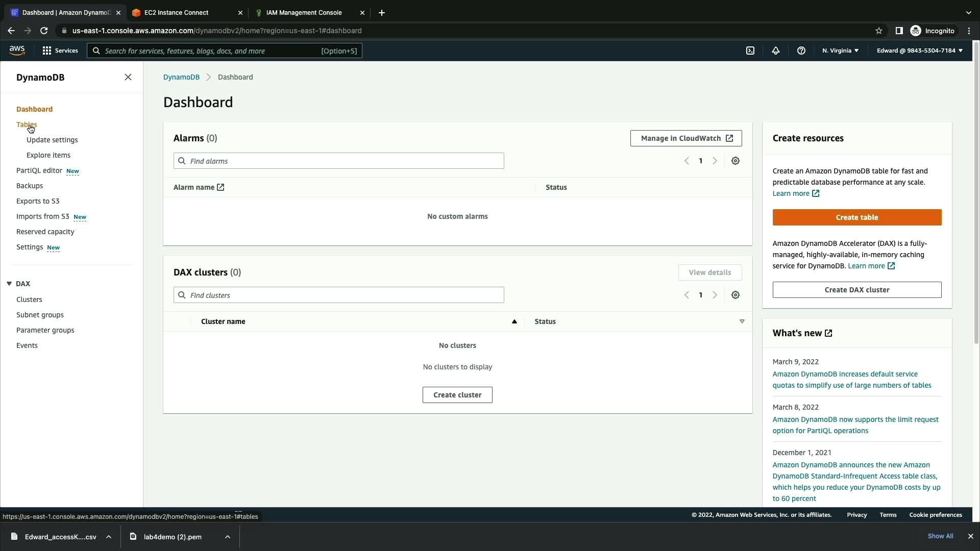Open Status column filter triangle in DAX table

pos(742,321)
